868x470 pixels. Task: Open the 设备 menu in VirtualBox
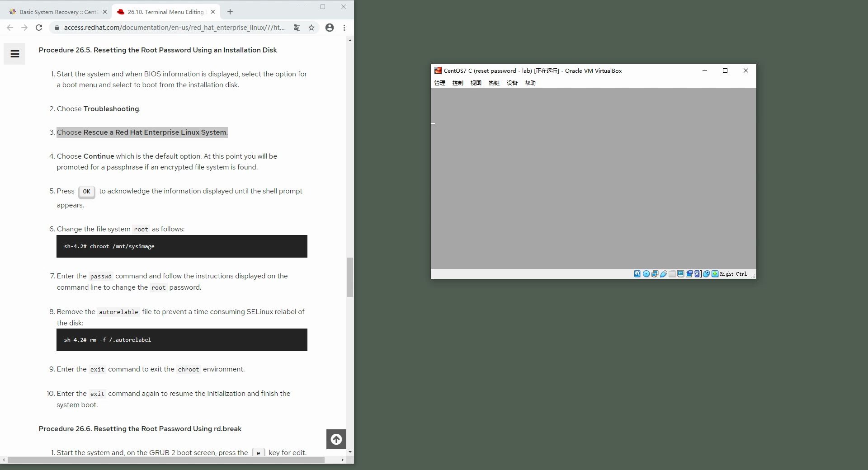coord(512,83)
